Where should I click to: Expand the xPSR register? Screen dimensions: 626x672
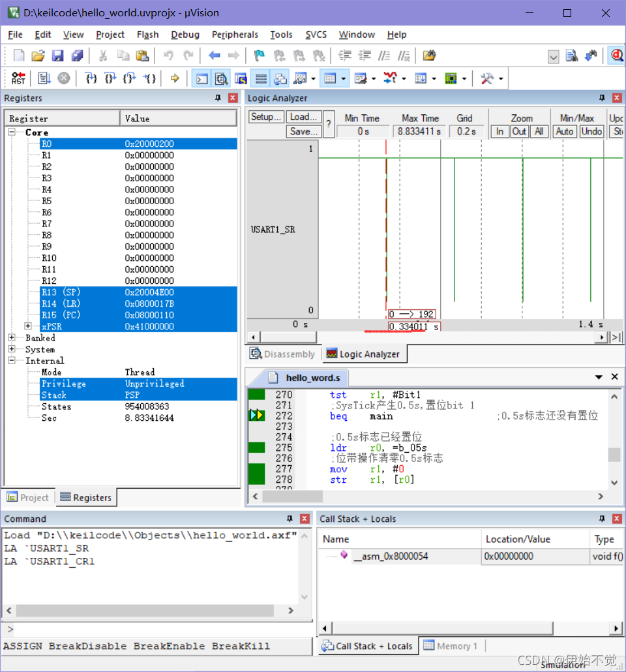coord(28,326)
